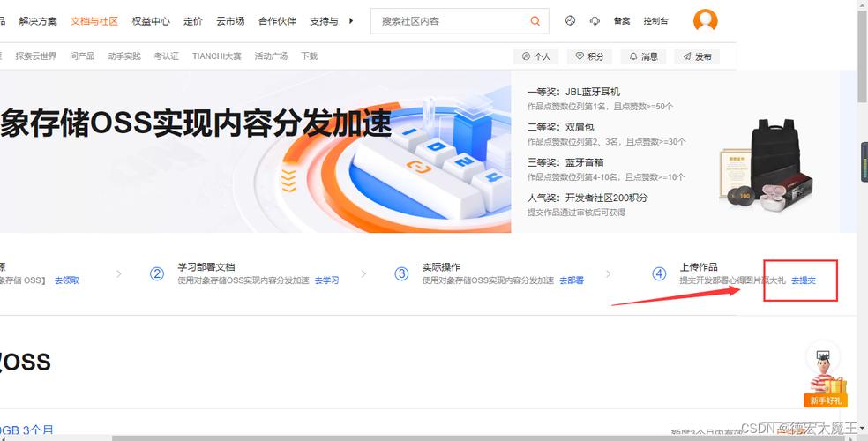Viewport: 868px width, 441px height.
Task: Click the 实际操作 step title
Action: [x=441, y=266]
